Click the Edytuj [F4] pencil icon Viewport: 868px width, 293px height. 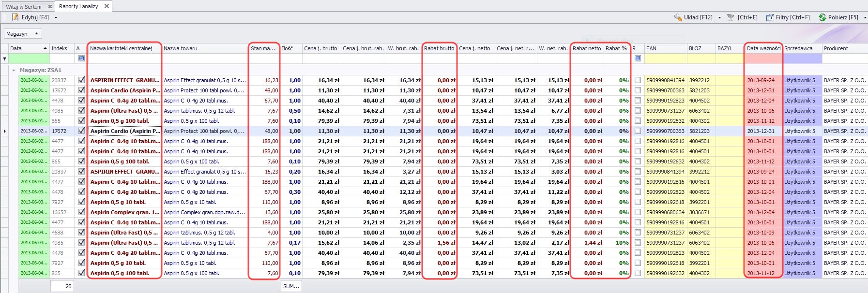pos(15,17)
